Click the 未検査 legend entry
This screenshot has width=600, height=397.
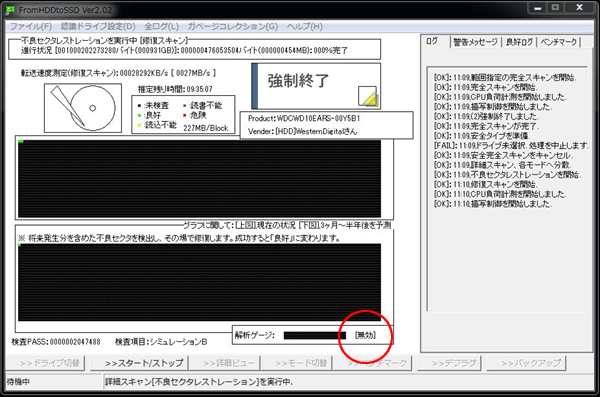click(153, 105)
